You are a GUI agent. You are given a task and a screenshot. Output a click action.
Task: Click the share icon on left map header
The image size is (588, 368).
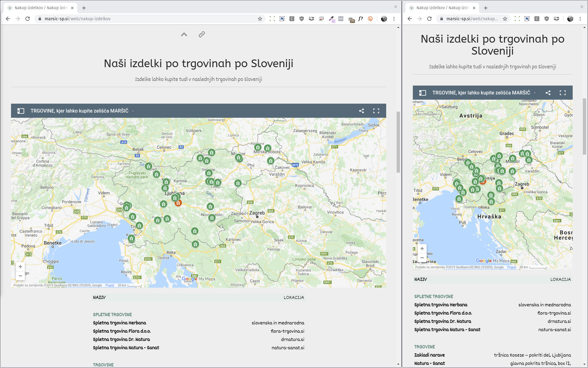click(361, 111)
